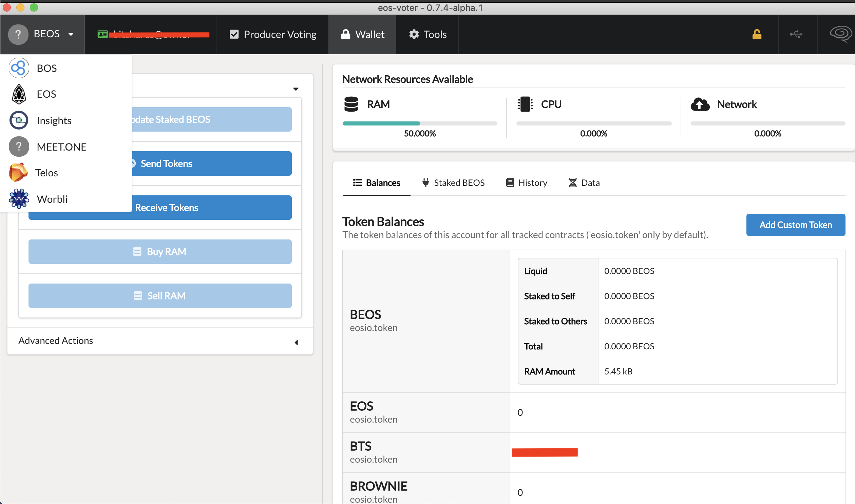The height and width of the screenshot is (504, 855).
Task: Click the RAM usage progress bar
Action: click(x=419, y=123)
